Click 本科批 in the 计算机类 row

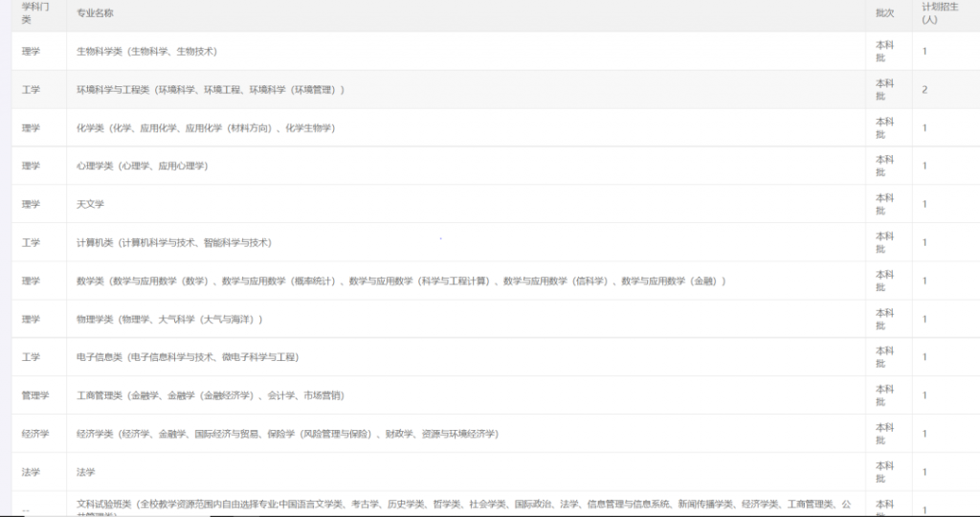click(x=884, y=242)
